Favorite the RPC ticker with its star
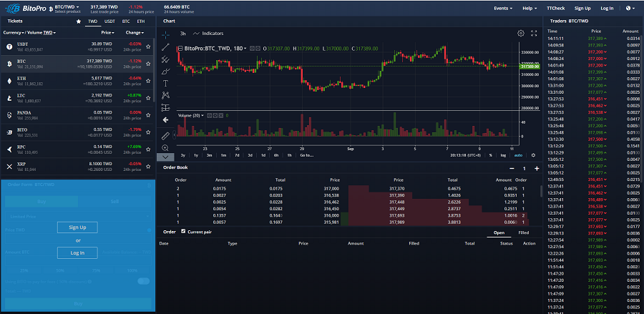The image size is (644, 314). pos(148,149)
